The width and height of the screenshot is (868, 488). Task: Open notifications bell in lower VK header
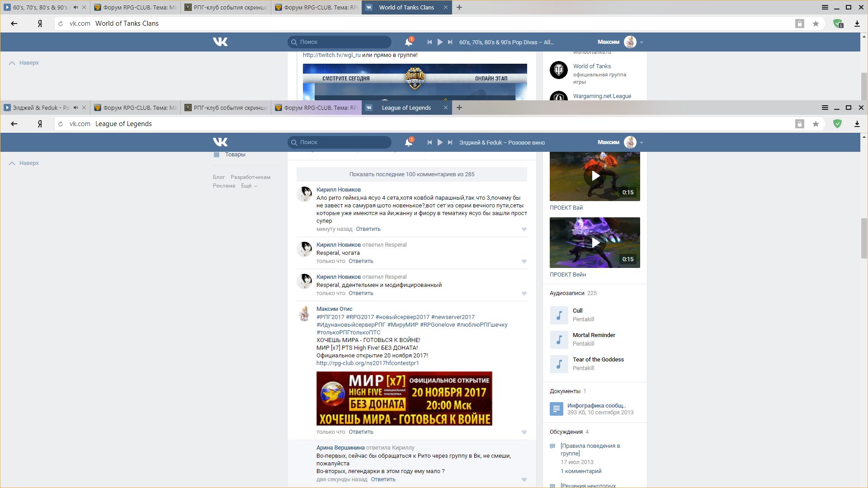pyautogui.click(x=408, y=142)
